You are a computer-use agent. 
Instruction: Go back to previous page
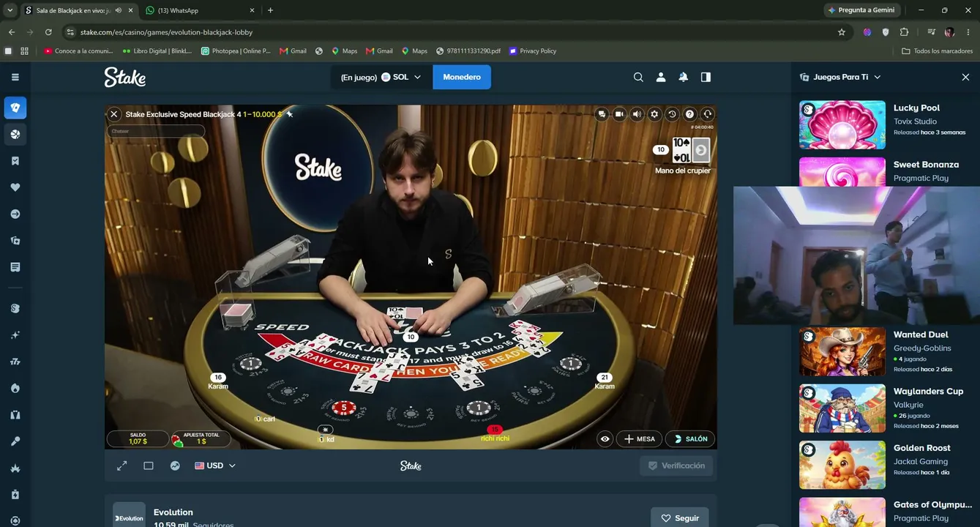pyautogui.click(x=12, y=32)
